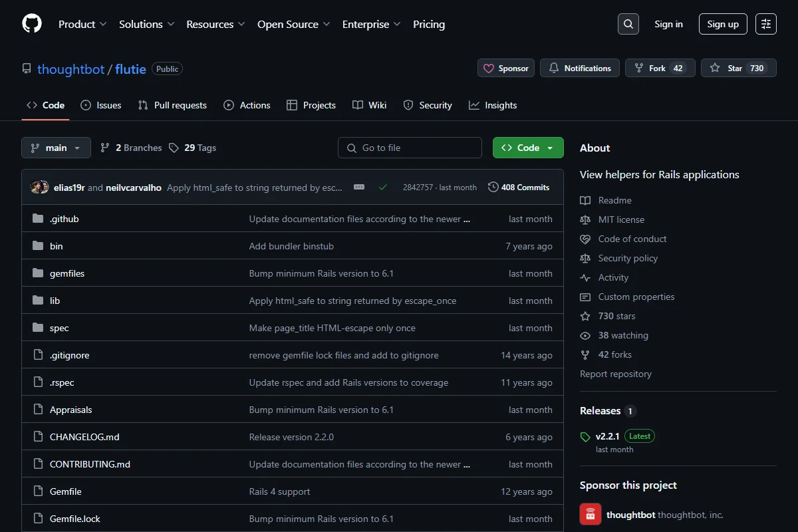Open the .github folder
Viewport: 798px width, 532px height.
click(65, 219)
